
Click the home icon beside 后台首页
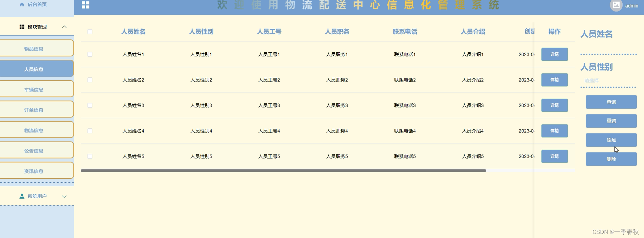point(22,4)
